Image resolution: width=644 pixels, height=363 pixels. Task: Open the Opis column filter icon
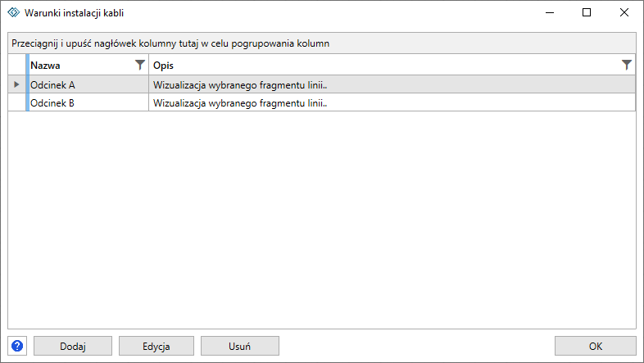pyautogui.click(x=626, y=65)
